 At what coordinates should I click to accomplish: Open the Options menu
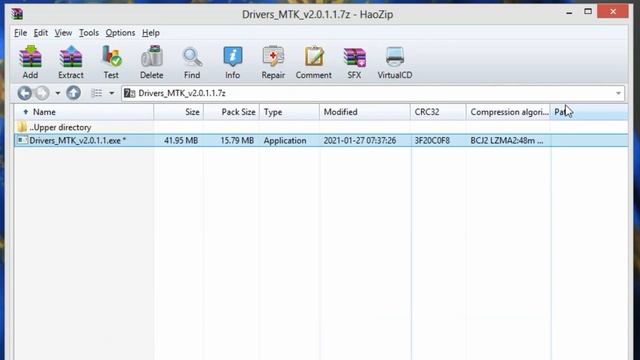coord(120,33)
